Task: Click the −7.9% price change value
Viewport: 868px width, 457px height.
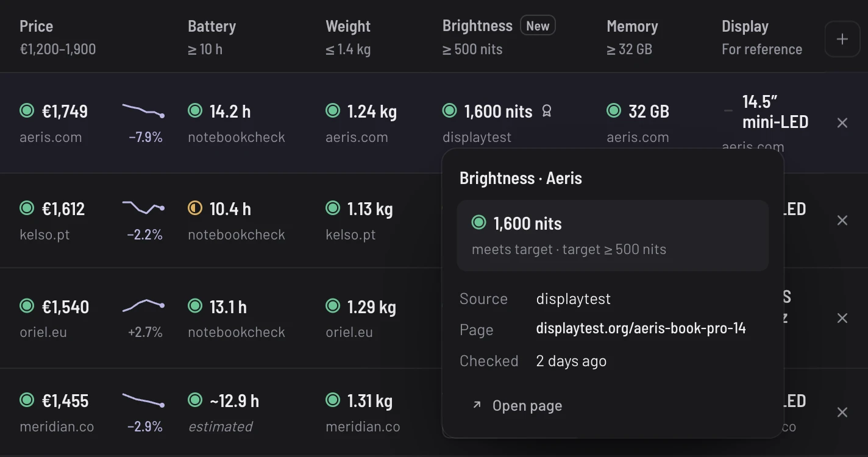Action: click(x=146, y=137)
